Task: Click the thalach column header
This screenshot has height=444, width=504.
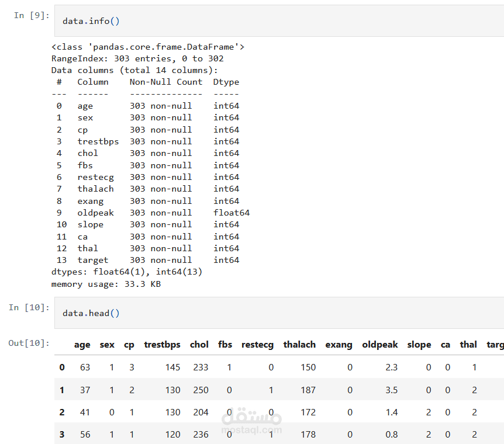Action: [299, 345]
